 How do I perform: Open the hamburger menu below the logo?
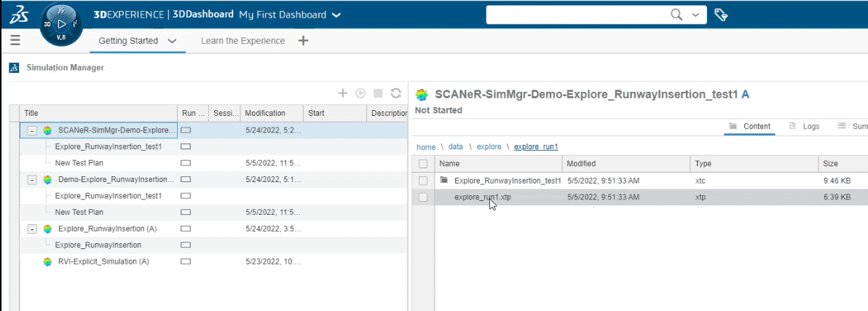click(15, 40)
